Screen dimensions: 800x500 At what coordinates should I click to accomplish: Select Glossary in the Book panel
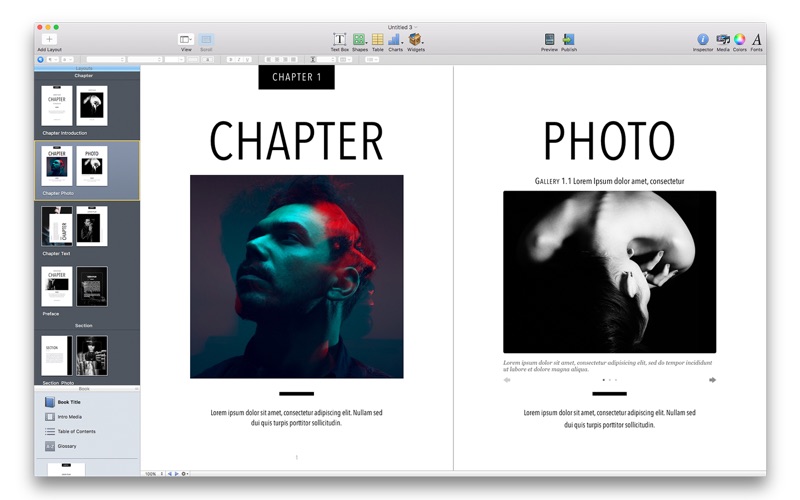[67, 446]
